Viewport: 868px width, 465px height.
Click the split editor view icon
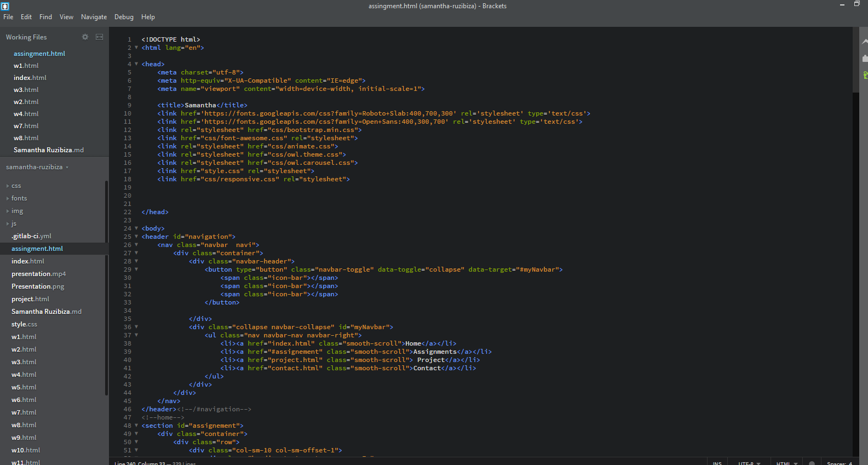click(99, 37)
